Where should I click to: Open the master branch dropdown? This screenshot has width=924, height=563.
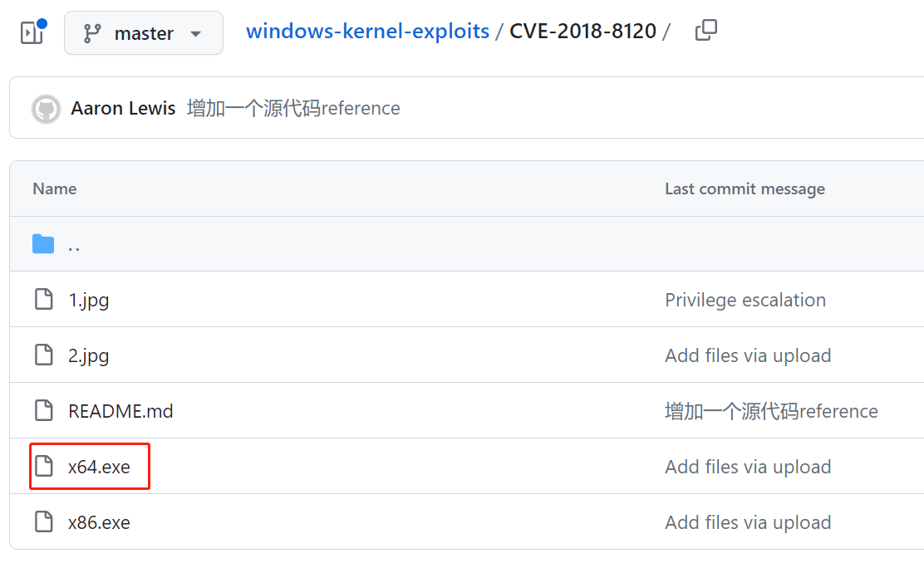coord(144,33)
